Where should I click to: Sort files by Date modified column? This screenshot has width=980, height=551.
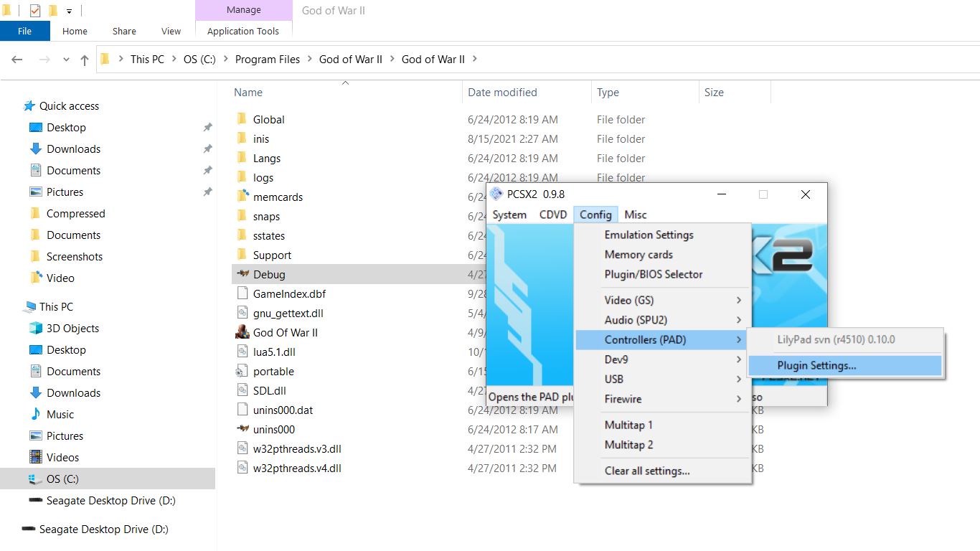[502, 92]
